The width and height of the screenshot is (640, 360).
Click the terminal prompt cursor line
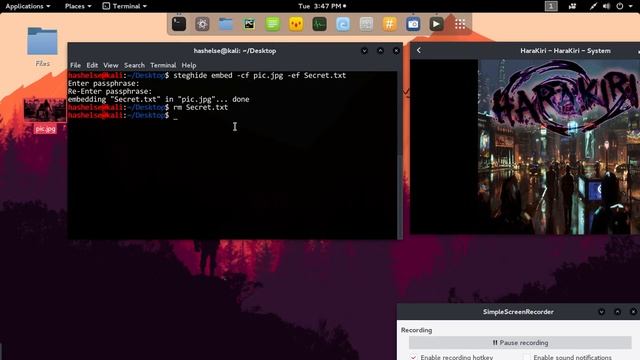pyautogui.click(x=123, y=116)
